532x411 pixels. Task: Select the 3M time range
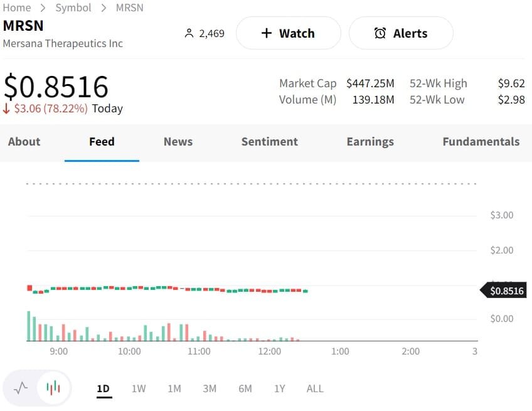pyautogui.click(x=210, y=389)
